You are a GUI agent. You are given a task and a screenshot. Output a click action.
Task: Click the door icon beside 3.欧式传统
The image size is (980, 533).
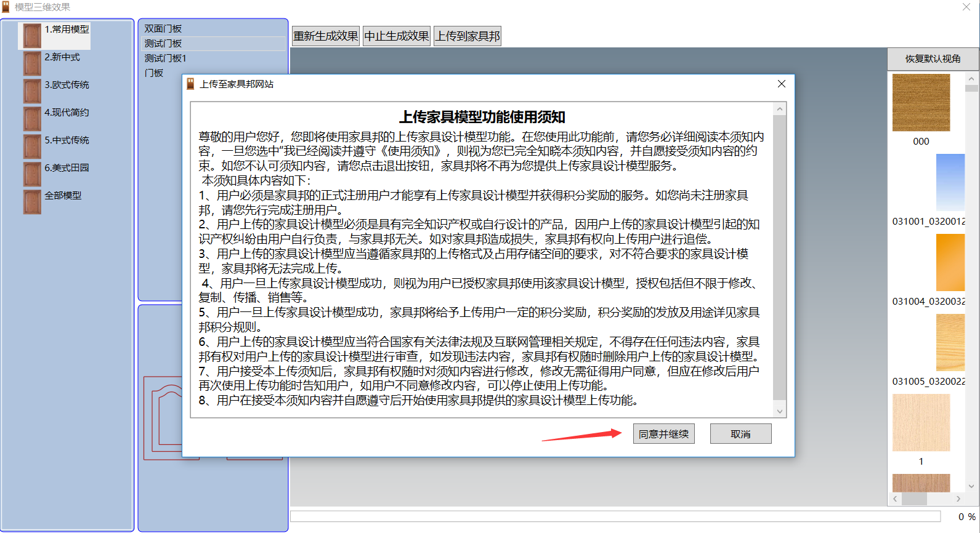coord(32,91)
